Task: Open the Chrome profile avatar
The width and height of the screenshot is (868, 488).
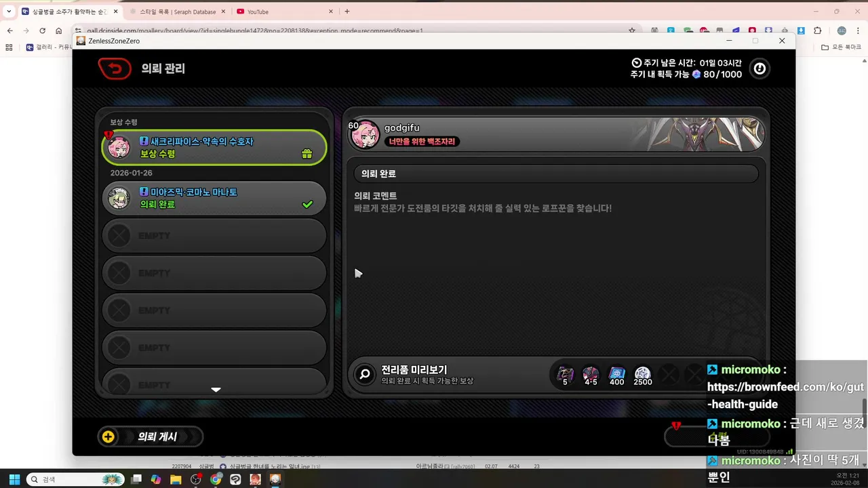Action: (x=842, y=30)
